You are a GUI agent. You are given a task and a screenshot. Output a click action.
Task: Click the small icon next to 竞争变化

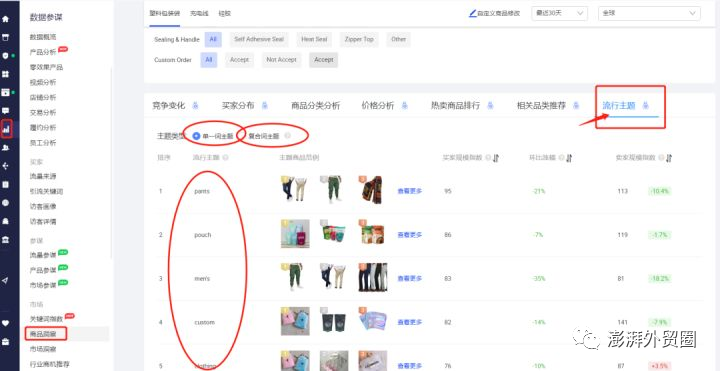(195, 106)
